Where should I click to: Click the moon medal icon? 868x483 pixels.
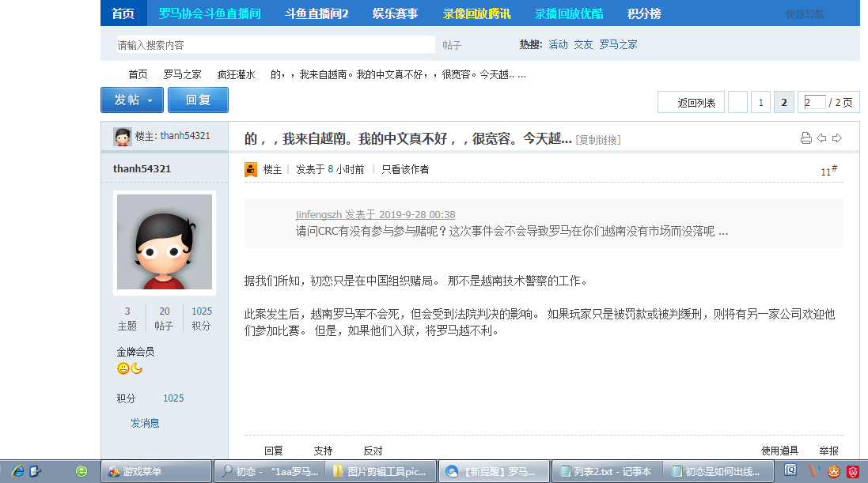click(x=136, y=368)
